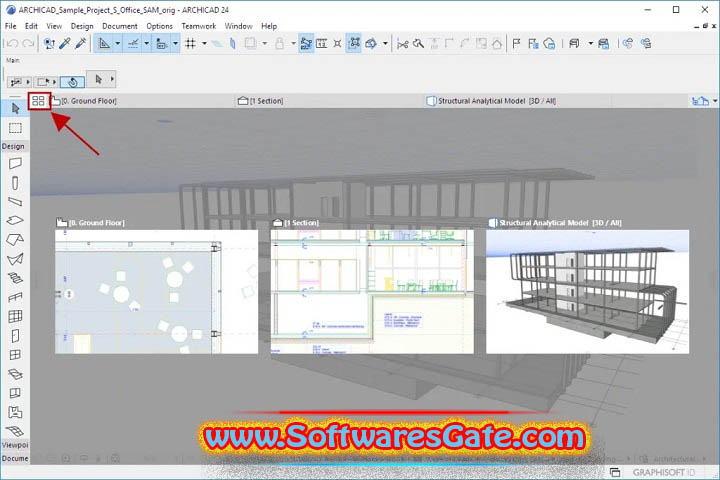
Task: Click the Find and Select icon
Action: point(49,44)
